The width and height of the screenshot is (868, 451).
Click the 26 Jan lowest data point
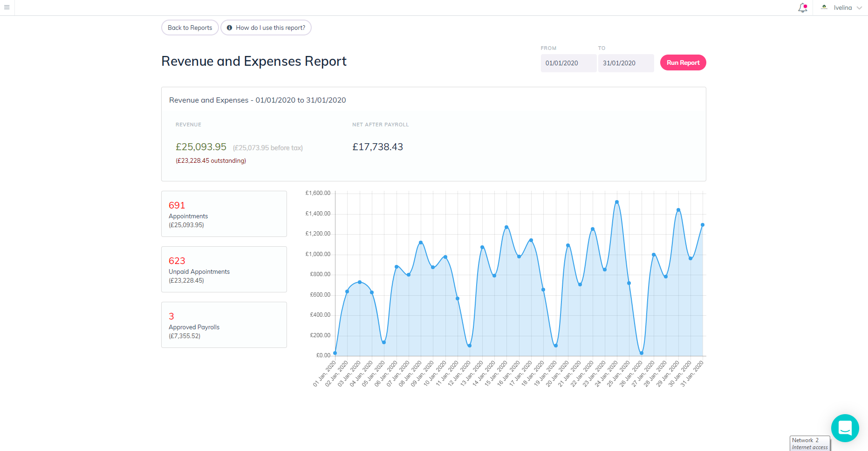point(642,353)
